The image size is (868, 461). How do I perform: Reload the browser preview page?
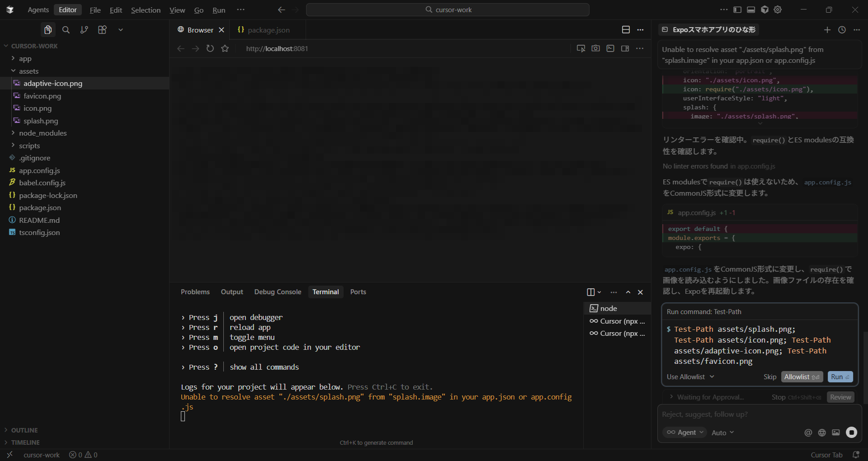210,48
